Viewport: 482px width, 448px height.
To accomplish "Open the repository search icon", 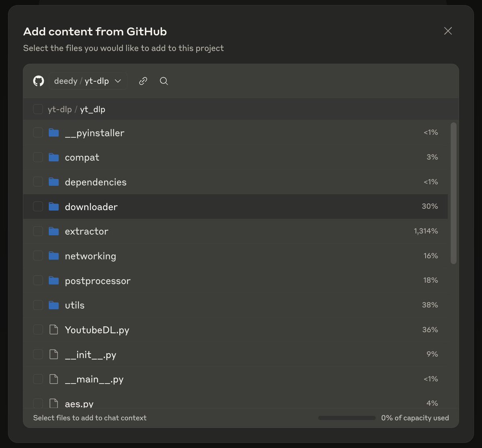I will click(164, 81).
